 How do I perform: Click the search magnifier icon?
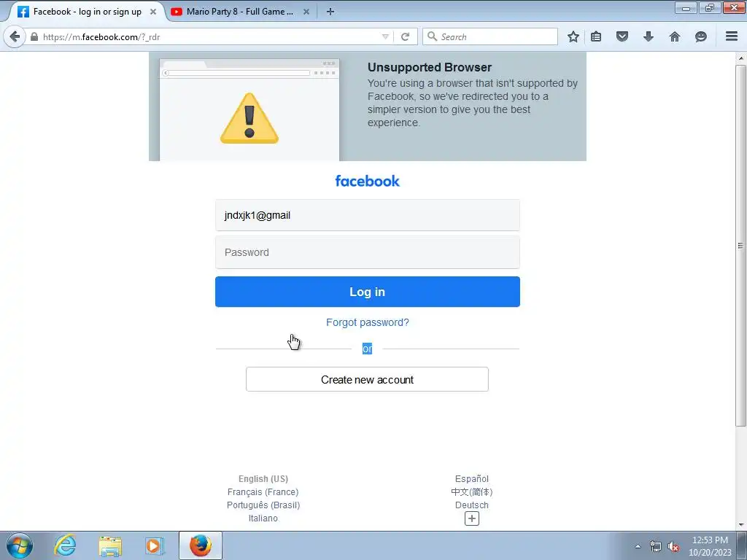pos(432,36)
